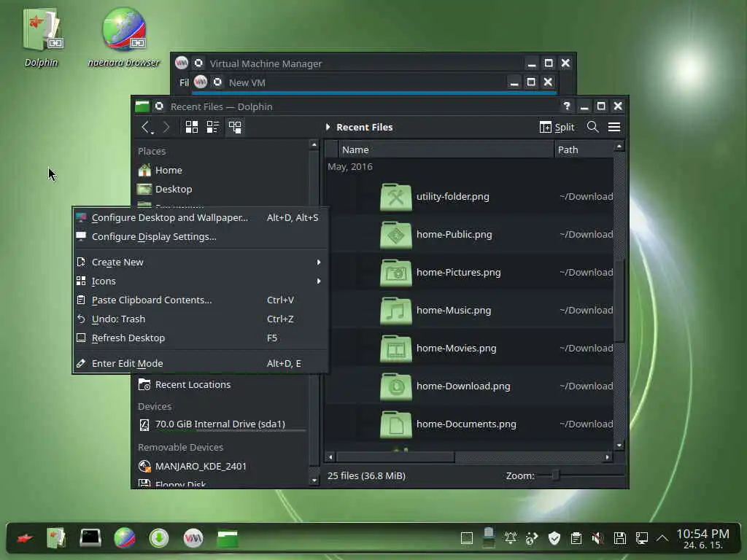Choose Configure Desktop and Wallpaper
Screen dimensions: 747x560
tap(200, 217)
